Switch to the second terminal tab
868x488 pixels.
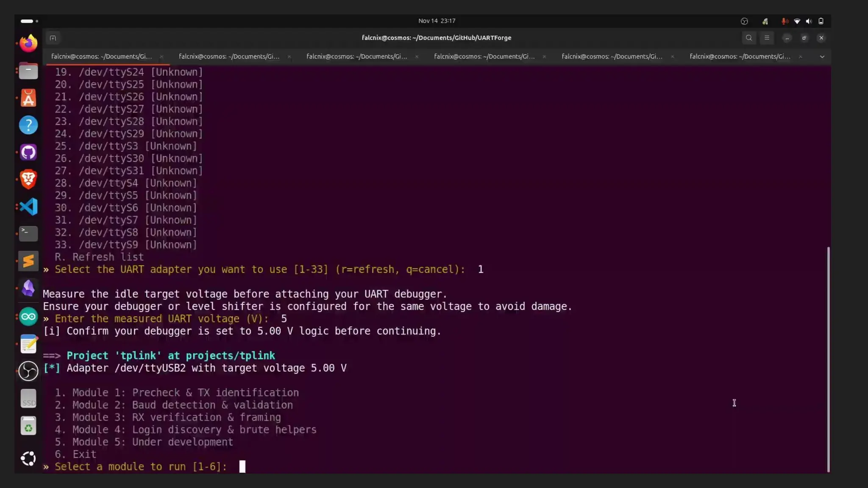pyautogui.click(x=229, y=56)
